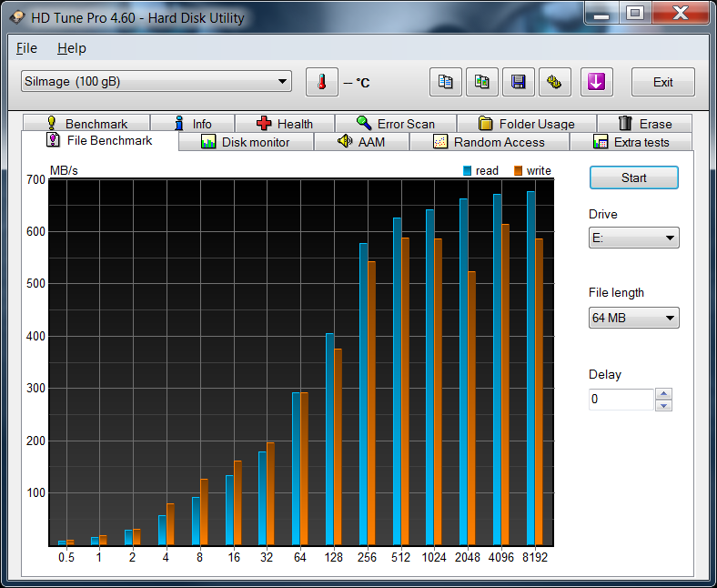Copy screenshot to clipboard icon
The image size is (717, 588).
tap(482, 82)
